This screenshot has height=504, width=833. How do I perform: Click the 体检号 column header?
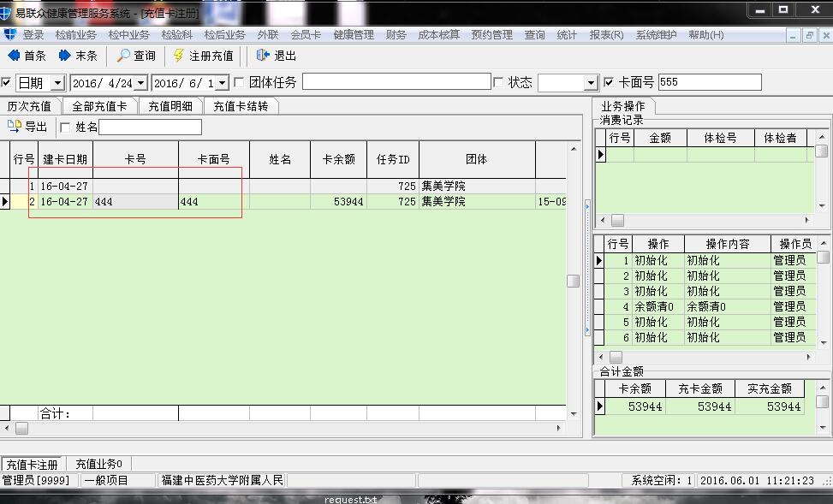(720, 138)
